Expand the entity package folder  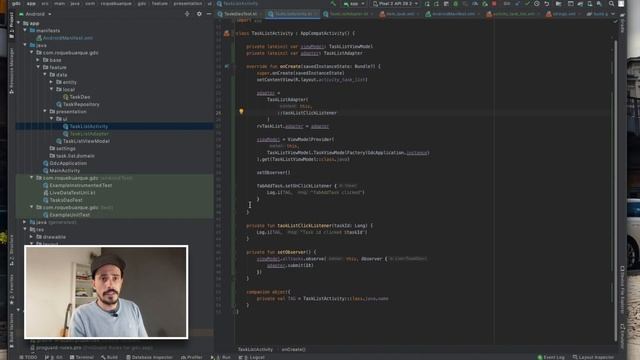click(x=51, y=82)
